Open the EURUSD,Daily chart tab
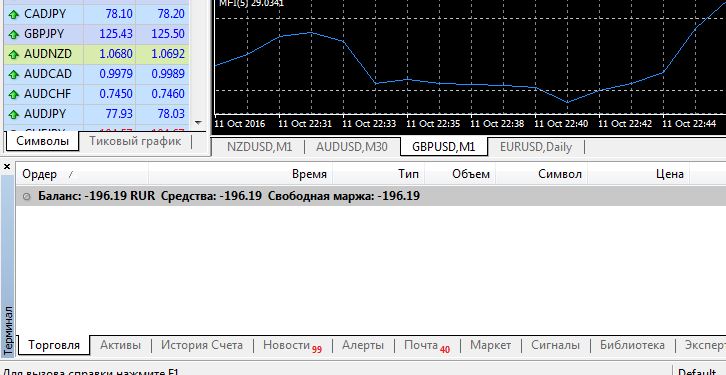The width and height of the screenshot is (726, 375). (x=536, y=147)
